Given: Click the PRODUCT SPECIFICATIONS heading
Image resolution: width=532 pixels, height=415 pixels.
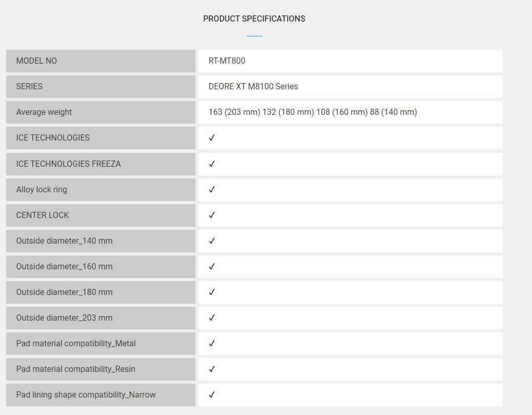Looking at the screenshot, I should pyautogui.click(x=254, y=19).
